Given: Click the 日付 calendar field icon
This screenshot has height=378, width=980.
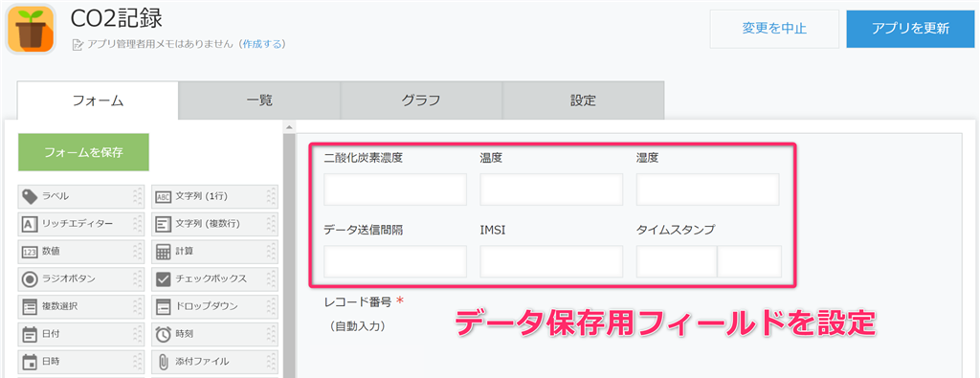Looking at the screenshot, I should point(30,334).
